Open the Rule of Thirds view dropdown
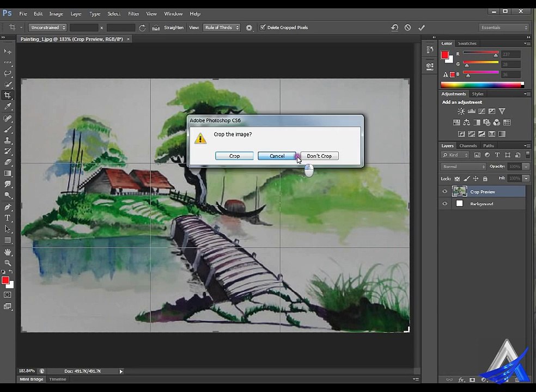Image resolution: width=536 pixels, height=392 pixels. pos(222,28)
